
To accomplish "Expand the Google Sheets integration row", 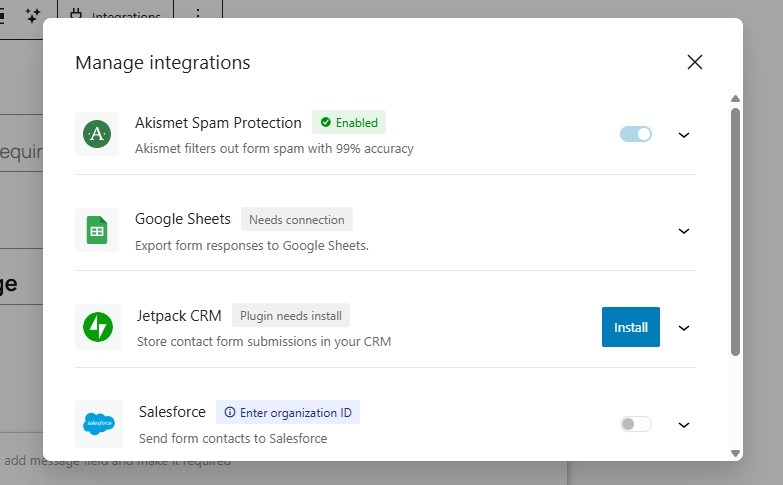I will point(684,231).
